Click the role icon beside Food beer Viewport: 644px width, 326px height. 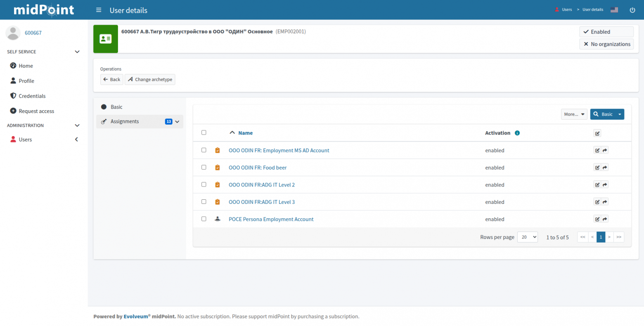click(218, 168)
